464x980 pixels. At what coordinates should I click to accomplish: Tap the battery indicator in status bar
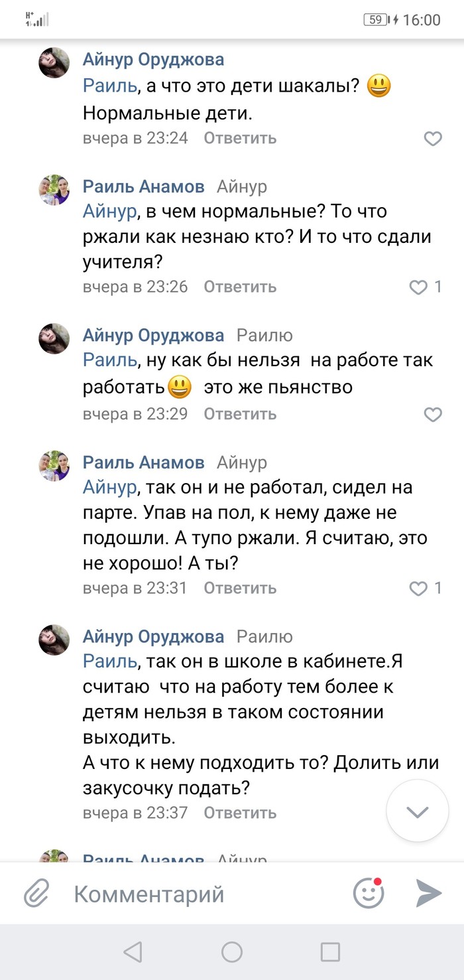[377, 20]
